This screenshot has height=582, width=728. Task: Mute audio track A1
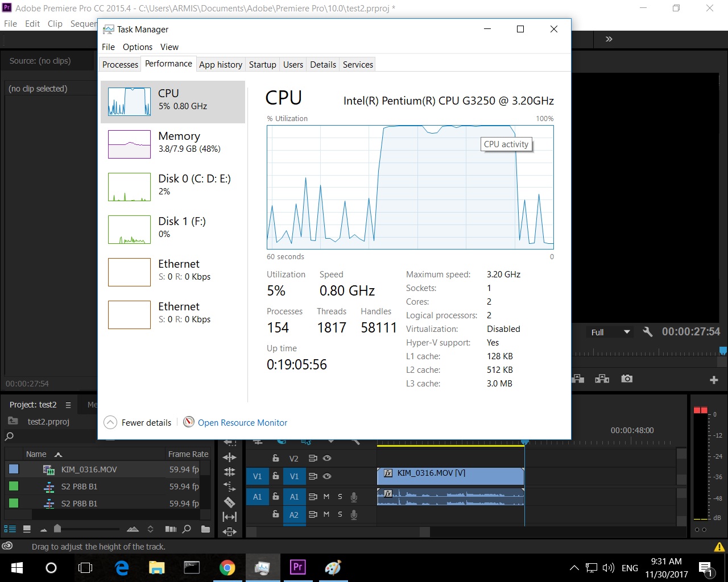click(326, 497)
